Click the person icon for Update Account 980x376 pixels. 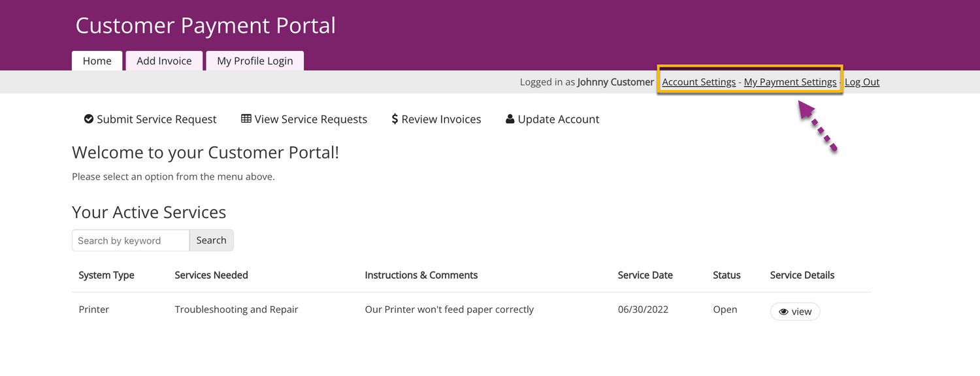click(510, 119)
